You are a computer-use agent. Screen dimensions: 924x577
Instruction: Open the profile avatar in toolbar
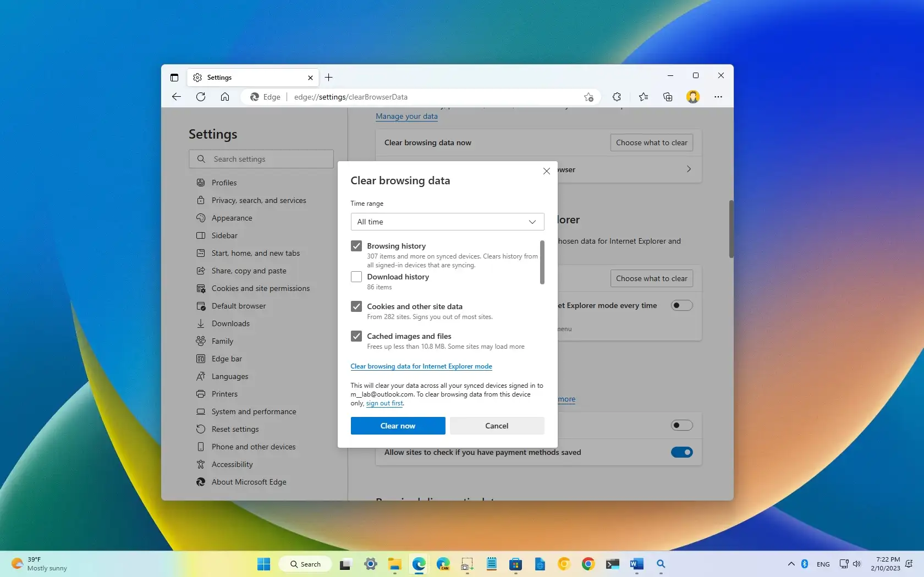(693, 97)
